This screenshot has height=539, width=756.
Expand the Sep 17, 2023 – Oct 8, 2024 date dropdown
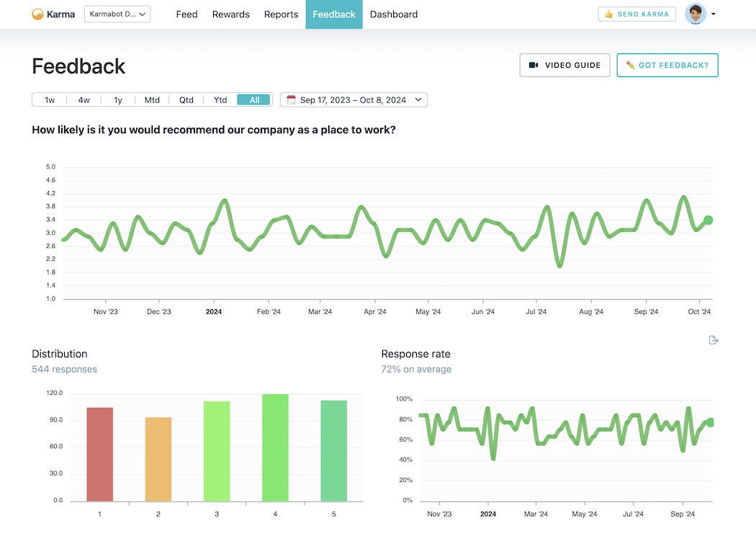tap(354, 99)
